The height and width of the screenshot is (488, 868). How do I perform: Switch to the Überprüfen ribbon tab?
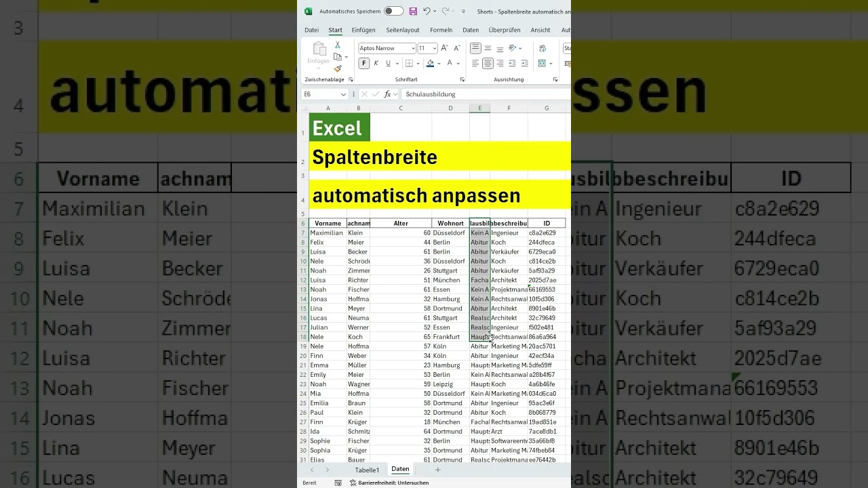[505, 30]
